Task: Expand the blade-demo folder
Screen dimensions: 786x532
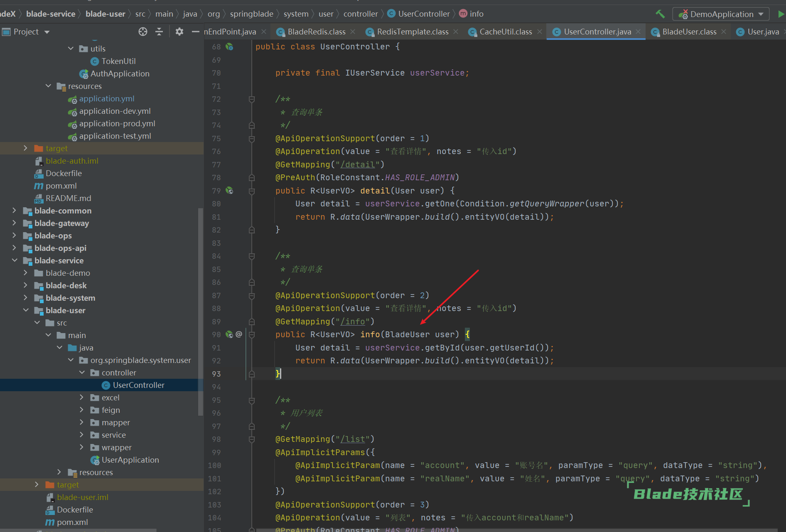Action: click(26, 273)
